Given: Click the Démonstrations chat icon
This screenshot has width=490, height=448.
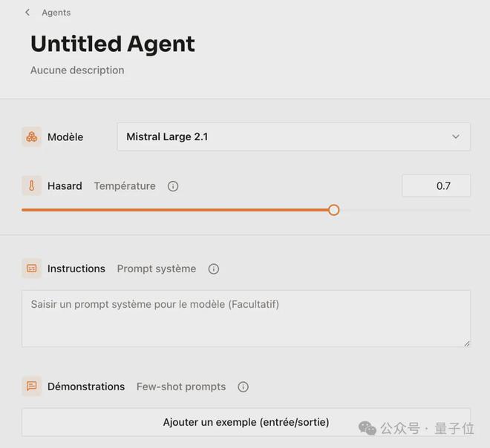Looking at the screenshot, I should coord(31,386).
